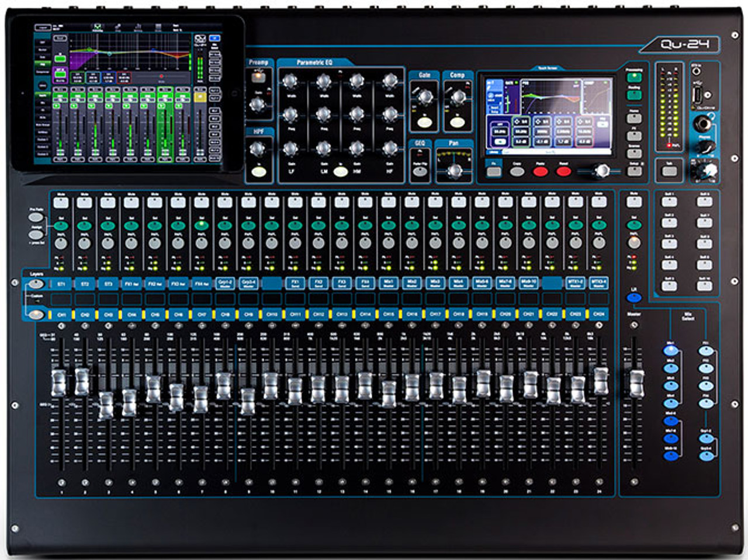The height and width of the screenshot is (560, 748).
Task: Engage the Parametric EQ In switch
Action: [341, 171]
